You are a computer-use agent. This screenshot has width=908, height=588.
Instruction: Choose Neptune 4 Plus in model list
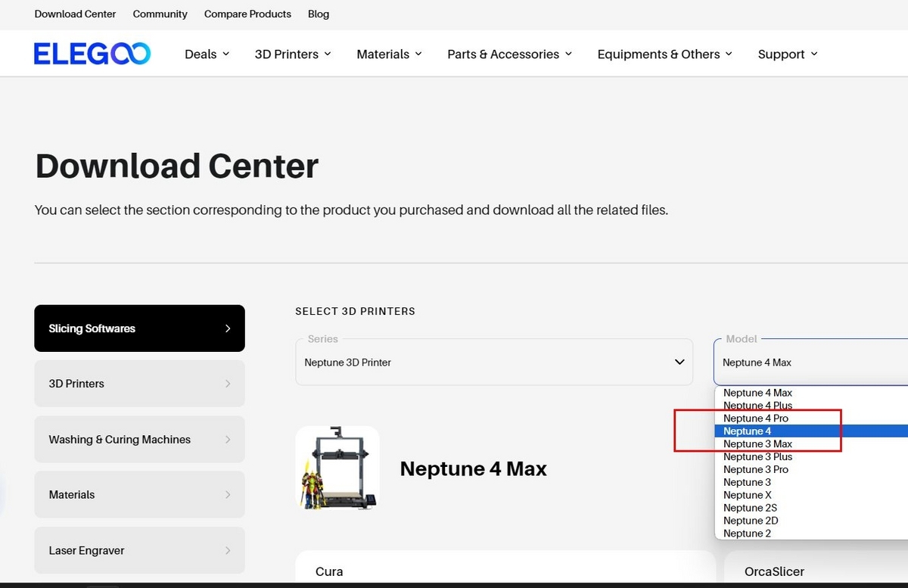(811, 406)
